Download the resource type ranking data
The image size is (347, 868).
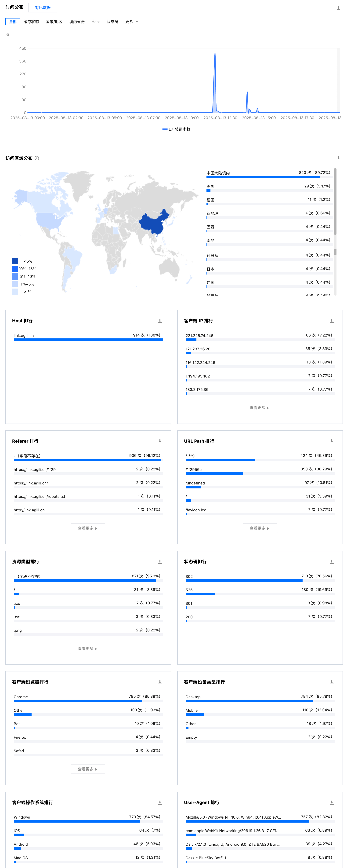[160, 562]
